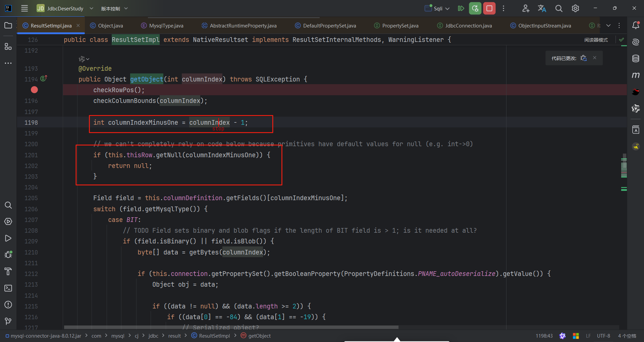Change the LF line separator
Screen dimensions: 644x342
point(588,336)
